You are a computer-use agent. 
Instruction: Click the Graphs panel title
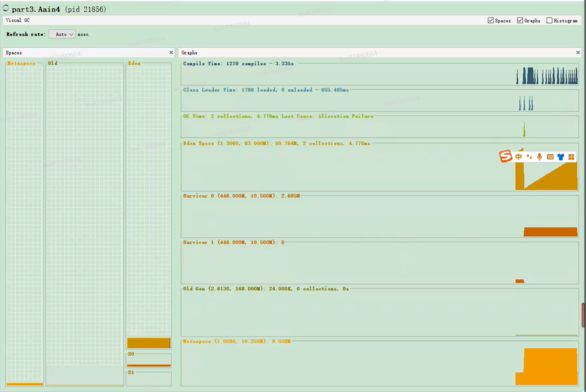[189, 53]
